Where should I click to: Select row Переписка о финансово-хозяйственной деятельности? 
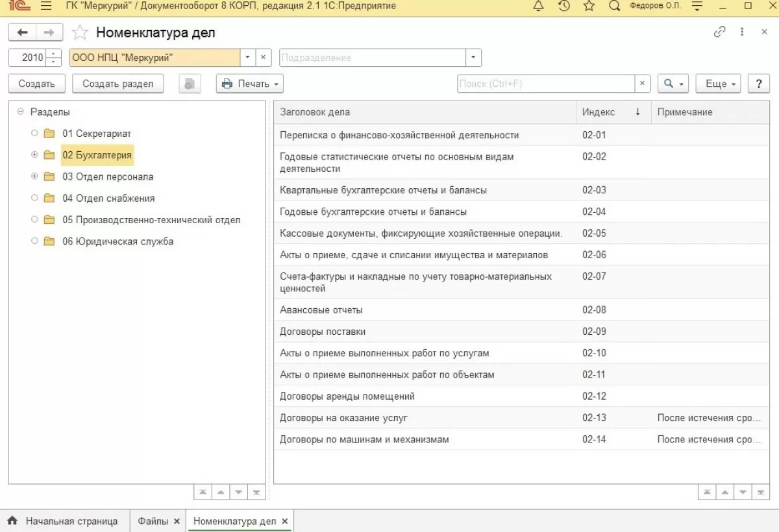tap(522, 135)
